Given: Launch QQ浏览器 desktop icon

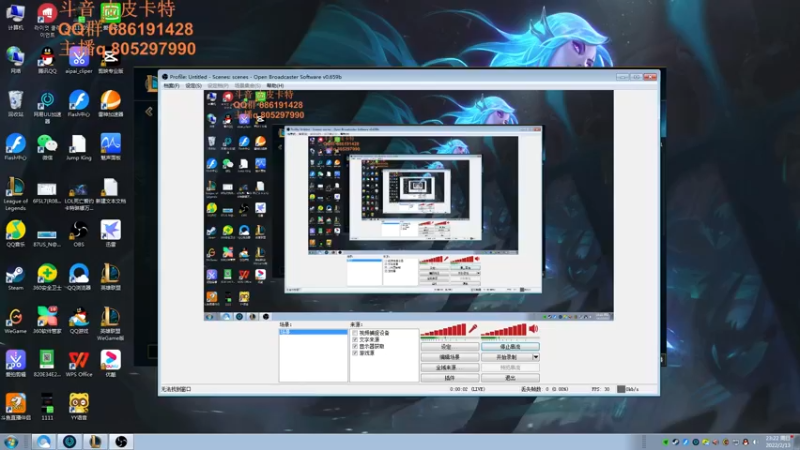Looking at the screenshot, I should (79, 277).
